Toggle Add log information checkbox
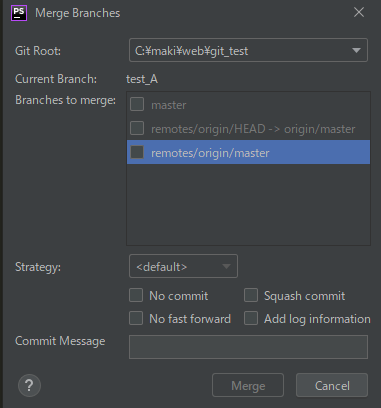This screenshot has height=408, width=381. click(x=251, y=318)
